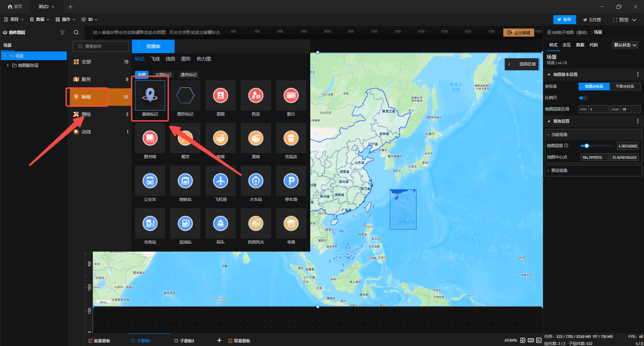Select the 基础标记 basic marker
Image resolution: width=644 pixels, height=346 pixels.
(x=150, y=96)
